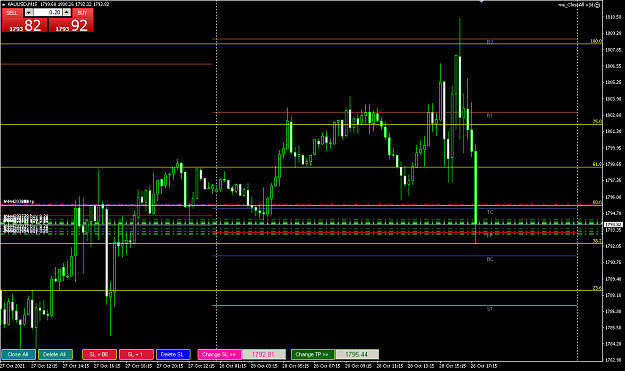Click the sell price tile showing 82
This screenshot has height=371, width=625.
coord(24,25)
